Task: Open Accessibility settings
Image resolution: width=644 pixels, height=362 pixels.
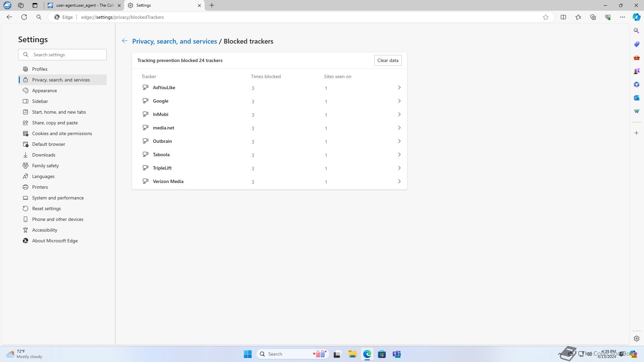Action: click(x=62, y=230)
